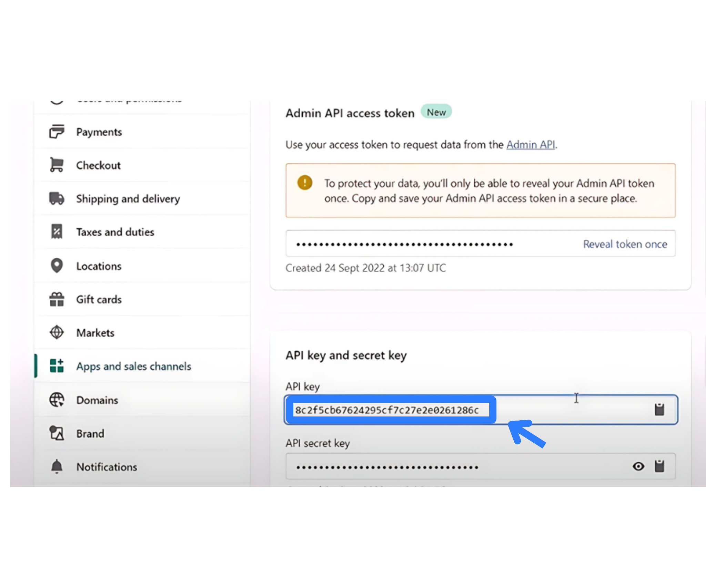Toggle API secret key visibility eye
The width and height of the screenshot is (706, 588).
point(638,466)
